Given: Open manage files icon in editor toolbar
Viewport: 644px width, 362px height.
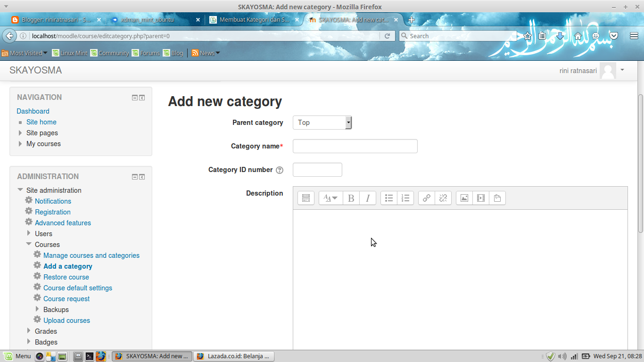Looking at the screenshot, I should tap(497, 198).
